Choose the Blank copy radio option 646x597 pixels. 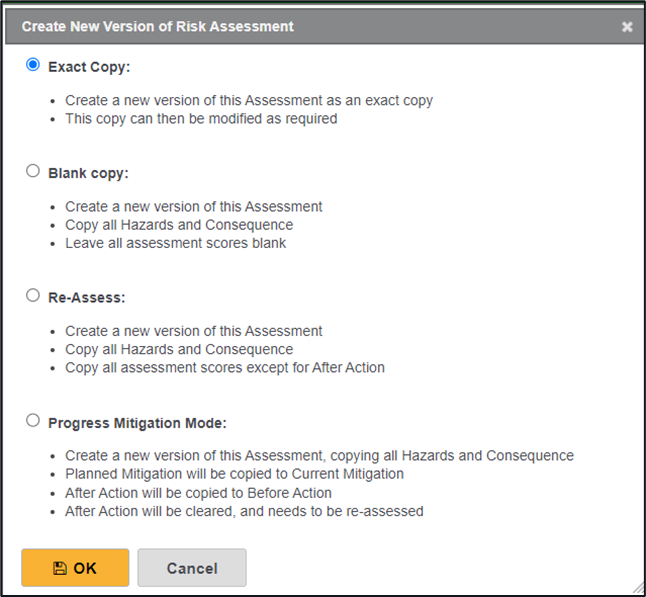(x=33, y=171)
